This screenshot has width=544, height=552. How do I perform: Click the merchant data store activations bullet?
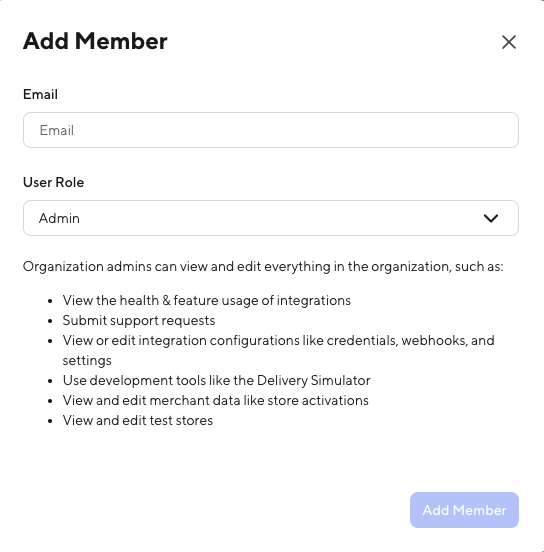(215, 401)
